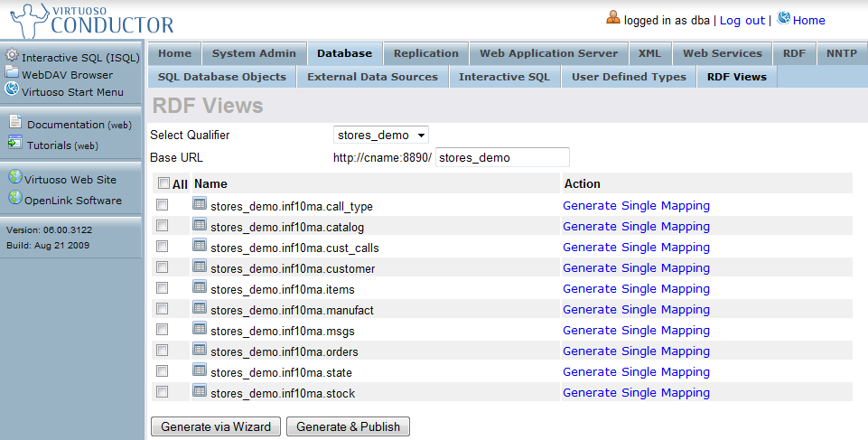The width and height of the screenshot is (868, 440).
Task: Click the Home globe icon in header
Action: coord(783,19)
